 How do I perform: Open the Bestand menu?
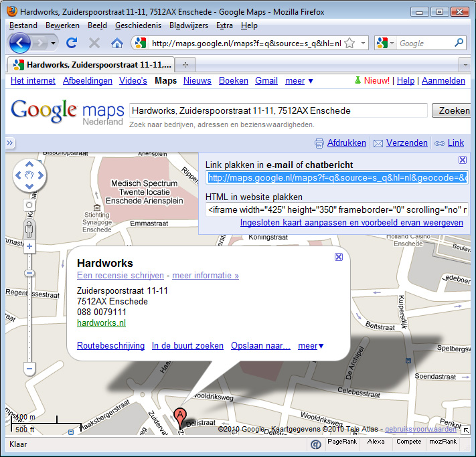(23, 25)
